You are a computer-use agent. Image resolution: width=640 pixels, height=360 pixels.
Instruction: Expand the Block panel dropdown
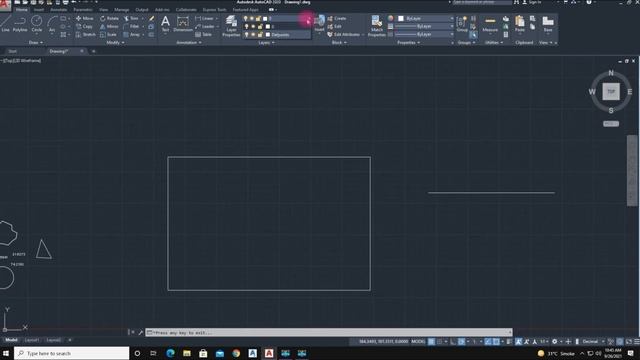coord(339,42)
